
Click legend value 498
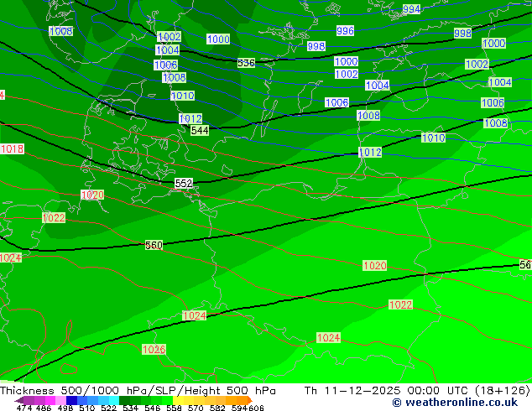(x=65, y=408)
